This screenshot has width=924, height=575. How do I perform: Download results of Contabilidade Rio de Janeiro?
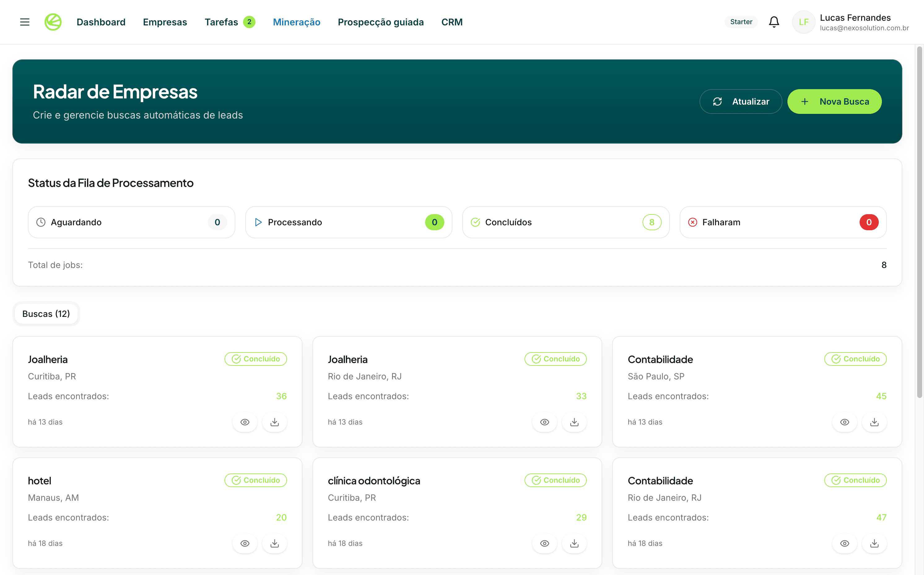874,543
